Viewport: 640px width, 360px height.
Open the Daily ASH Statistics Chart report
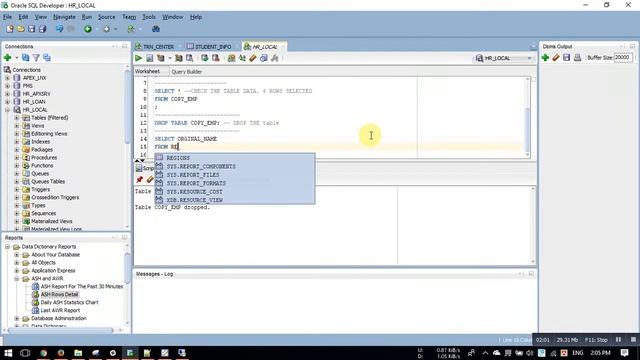[x=69, y=302]
